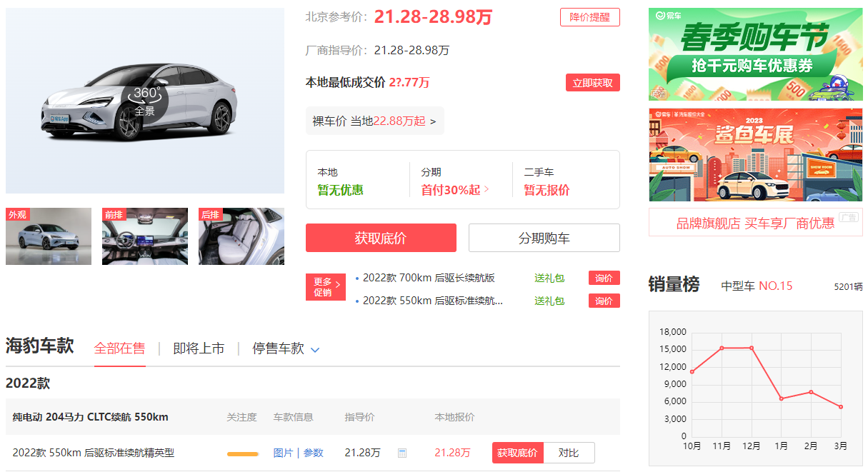
Task: Click 询价 for the 700km 后驱长续航版
Action: tap(604, 278)
